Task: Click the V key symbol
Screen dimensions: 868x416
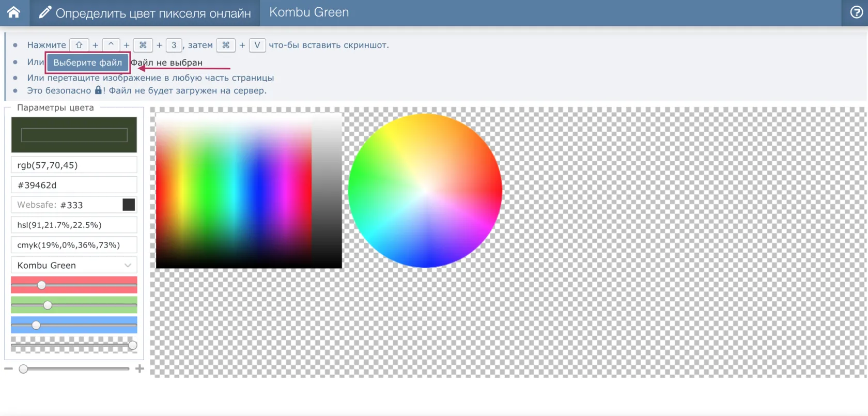Action: [x=257, y=45]
